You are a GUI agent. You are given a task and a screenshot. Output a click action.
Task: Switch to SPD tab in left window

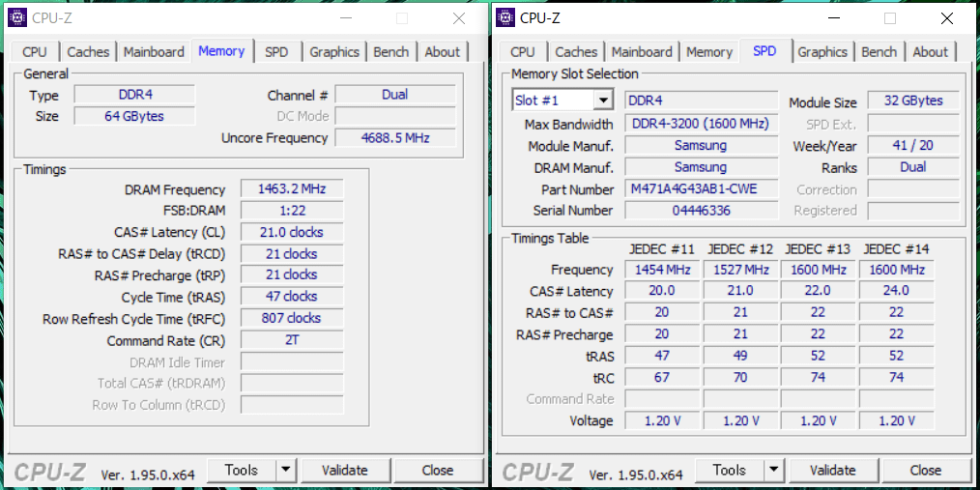pyautogui.click(x=276, y=52)
